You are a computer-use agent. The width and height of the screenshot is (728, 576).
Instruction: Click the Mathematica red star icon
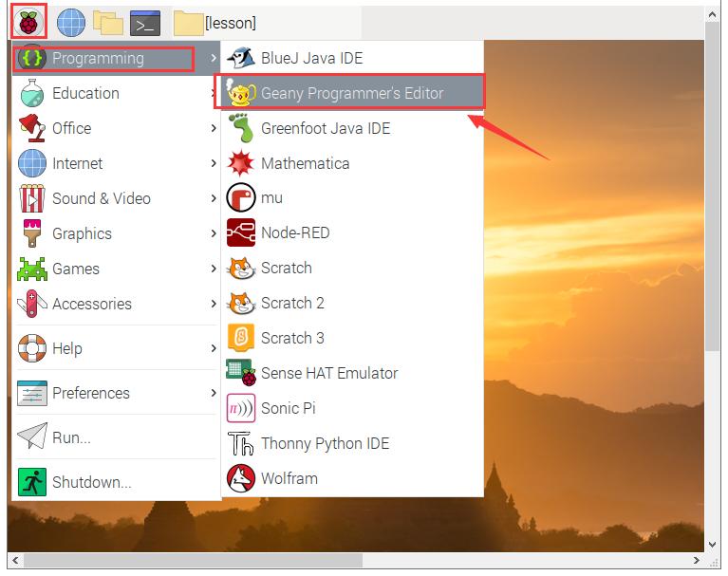(x=240, y=163)
